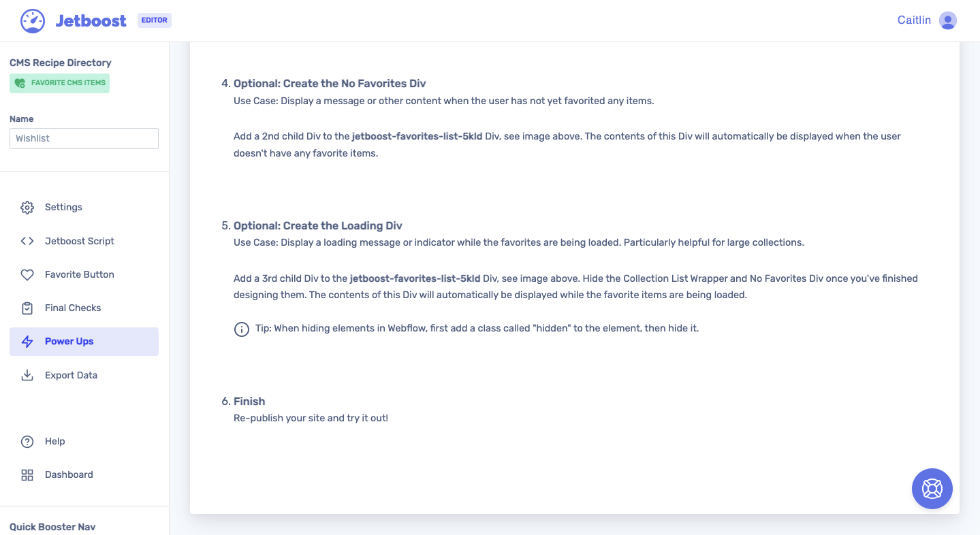The height and width of the screenshot is (535, 980).
Task: Open the floating help lifesaver button
Action: [x=932, y=489]
